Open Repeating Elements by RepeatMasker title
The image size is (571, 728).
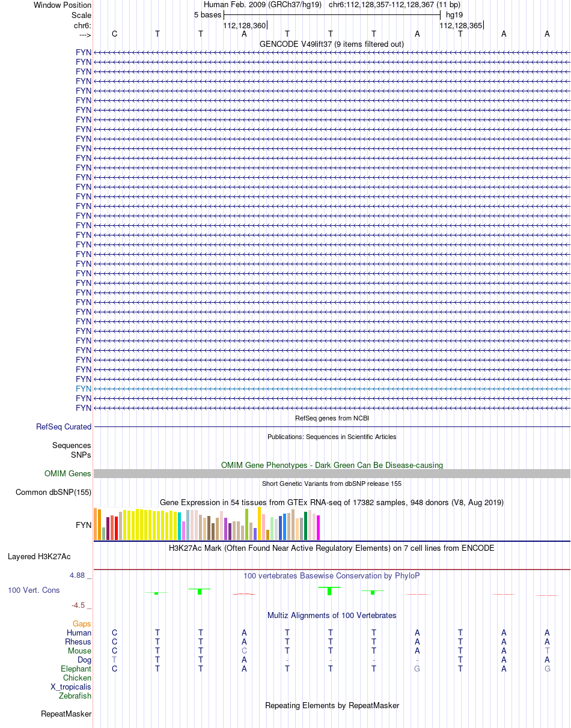coord(332,705)
